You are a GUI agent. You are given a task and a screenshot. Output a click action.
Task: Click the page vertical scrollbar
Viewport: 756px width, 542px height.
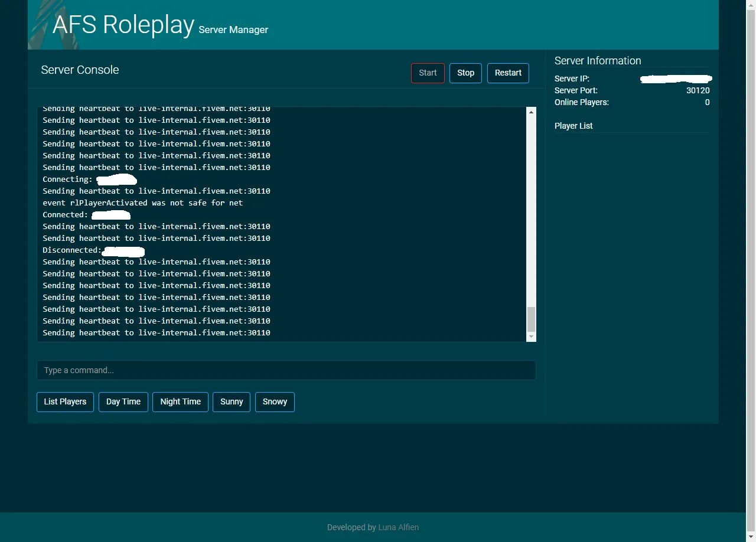pyautogui.click(x=751, y=271)
